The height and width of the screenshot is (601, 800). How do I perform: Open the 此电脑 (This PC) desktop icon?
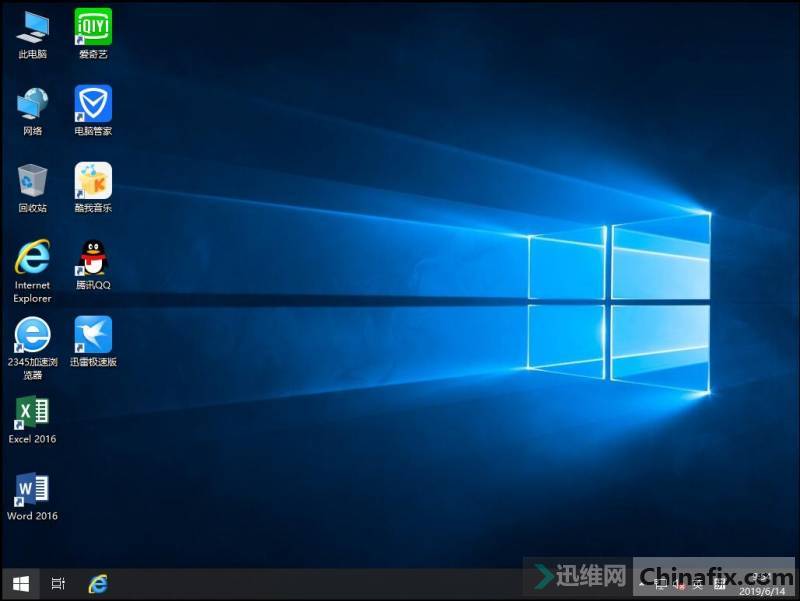pyautogui.click(x=32, y=34)
